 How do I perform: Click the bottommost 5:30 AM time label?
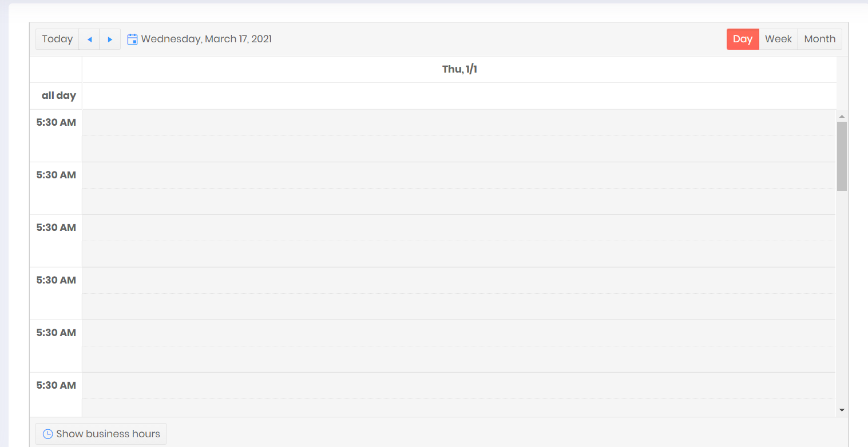(x=56, y=385)
